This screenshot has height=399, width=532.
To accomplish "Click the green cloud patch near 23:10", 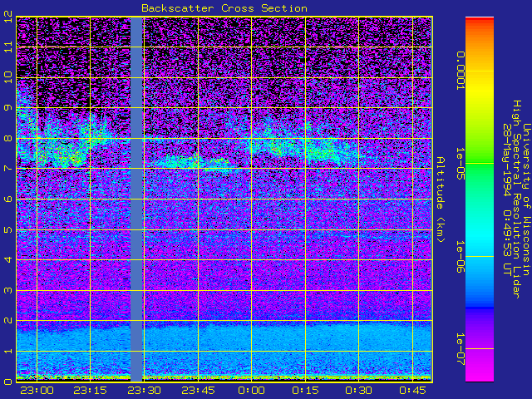I will 68,153.
